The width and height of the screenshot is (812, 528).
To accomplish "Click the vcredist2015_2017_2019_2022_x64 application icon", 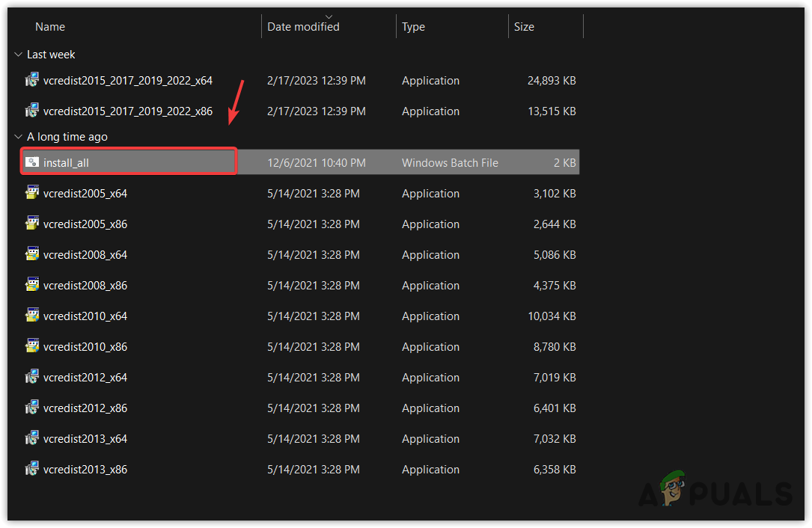I will tap(31, 80).
